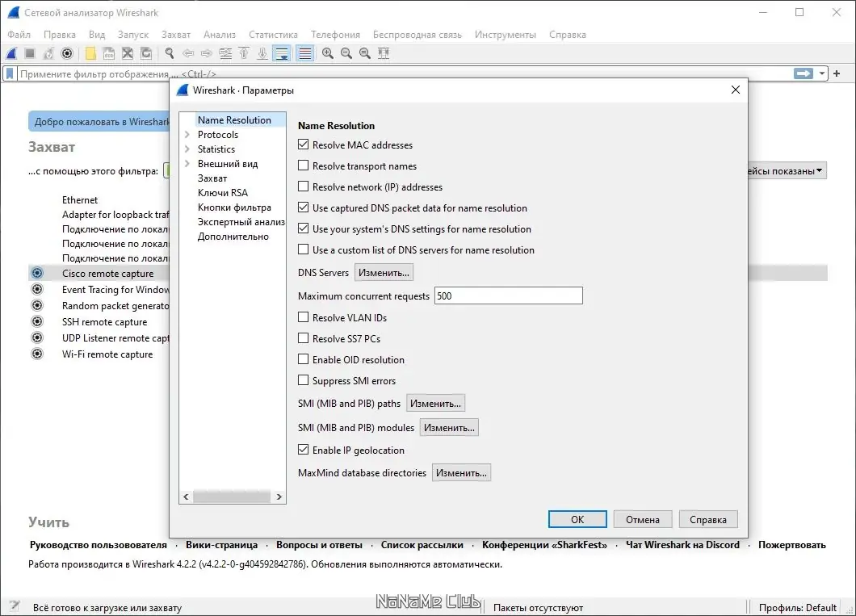This screenshot has height=616, width=856.
Task: Check Enable OID resolution
Action: 304,359
